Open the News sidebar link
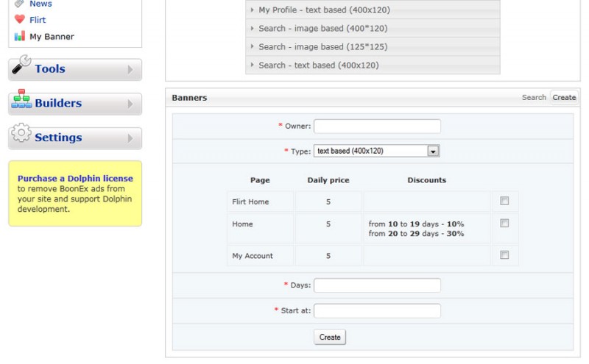 [x=40, y=4]
